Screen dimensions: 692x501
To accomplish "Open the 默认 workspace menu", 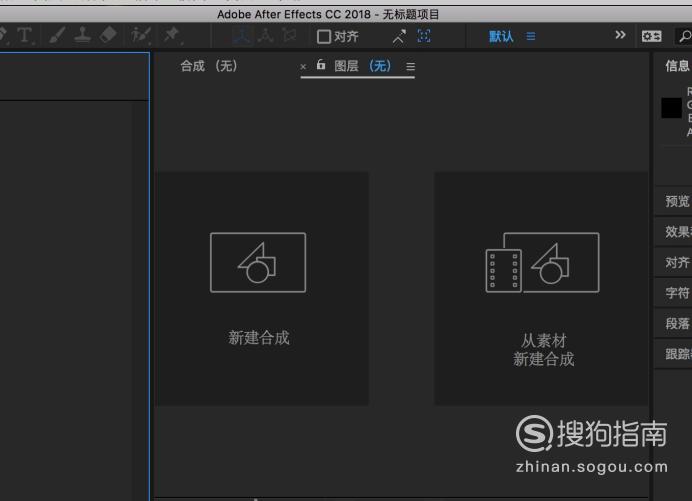I will click(x=531, y=37).
